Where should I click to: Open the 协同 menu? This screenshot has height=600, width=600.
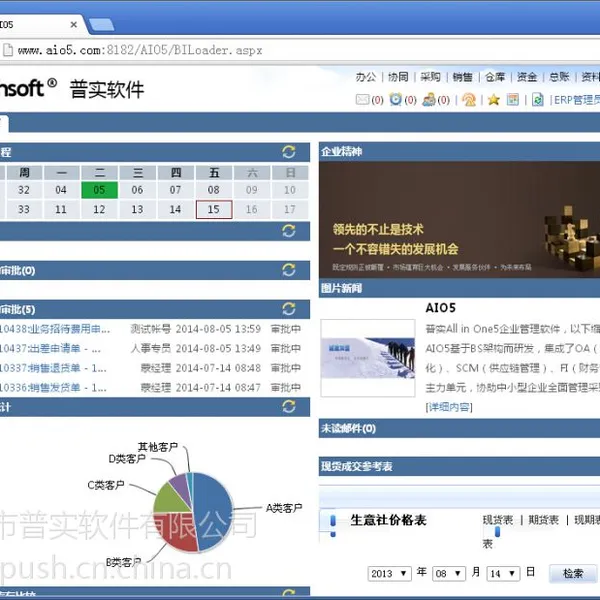coord(398,77)
